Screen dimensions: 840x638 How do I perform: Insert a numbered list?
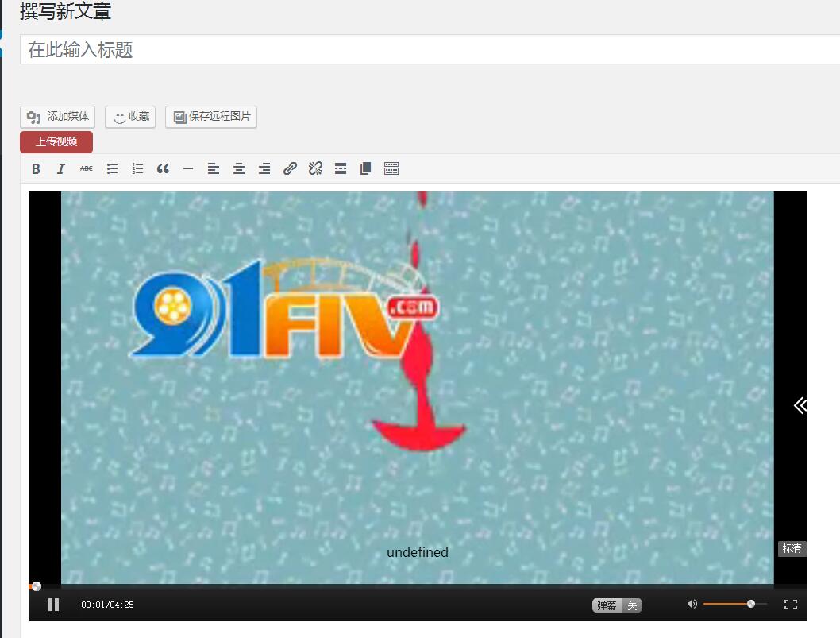(137, 169)
